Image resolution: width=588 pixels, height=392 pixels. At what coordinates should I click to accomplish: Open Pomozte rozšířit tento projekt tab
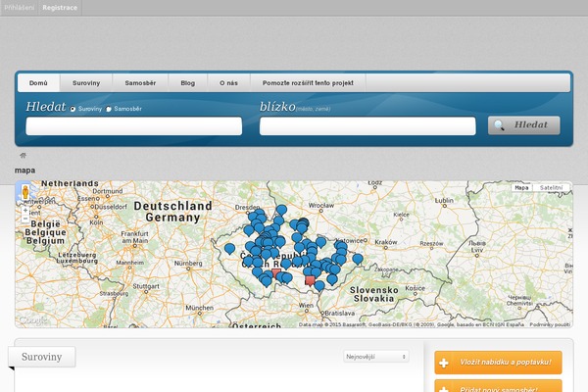point(308,83)
